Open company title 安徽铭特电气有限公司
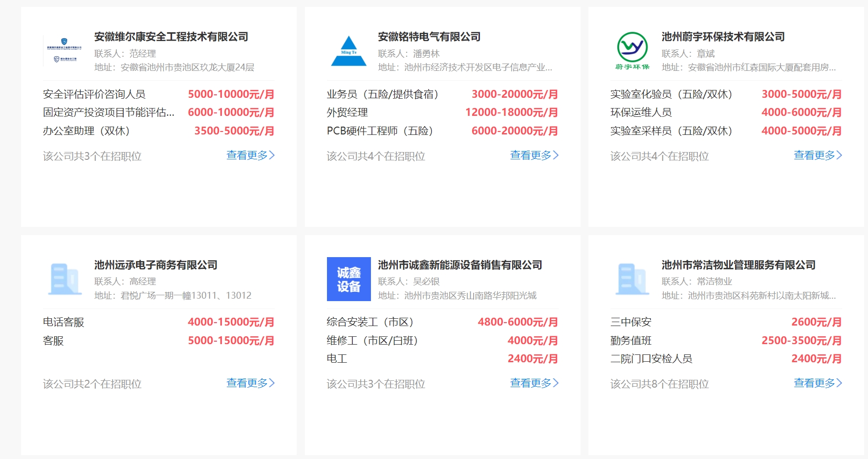This screenshot has width=868, height=459. tap(429, 37)
